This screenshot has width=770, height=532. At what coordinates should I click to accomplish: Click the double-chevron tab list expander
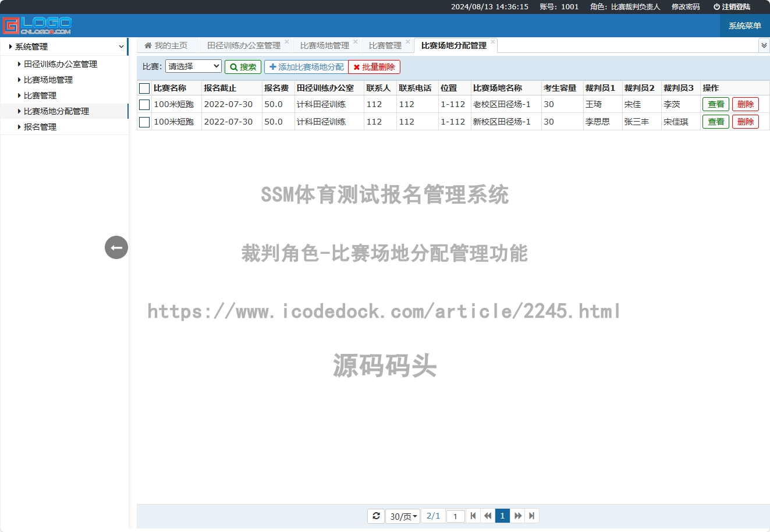(x=764, y=45)
